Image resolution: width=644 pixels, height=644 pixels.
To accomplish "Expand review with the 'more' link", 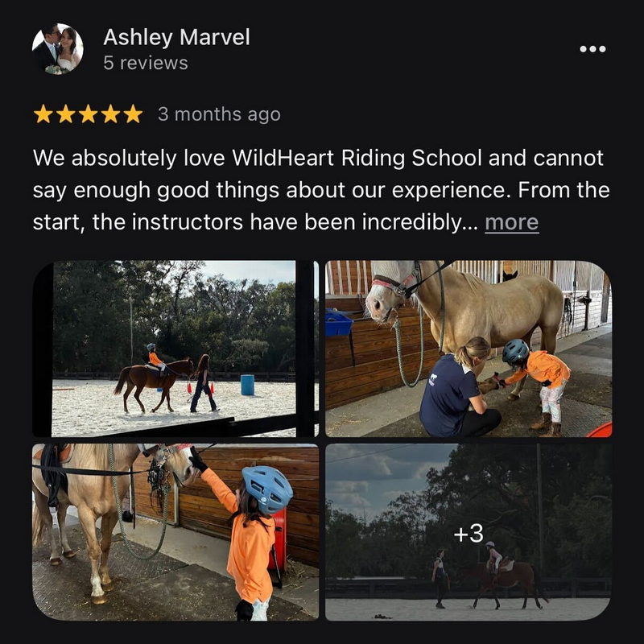I will 512,223.
